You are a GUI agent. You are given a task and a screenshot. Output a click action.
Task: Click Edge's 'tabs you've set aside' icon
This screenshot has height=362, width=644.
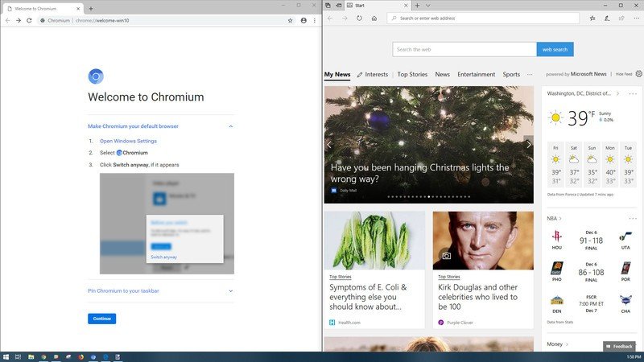coord(328,6)
